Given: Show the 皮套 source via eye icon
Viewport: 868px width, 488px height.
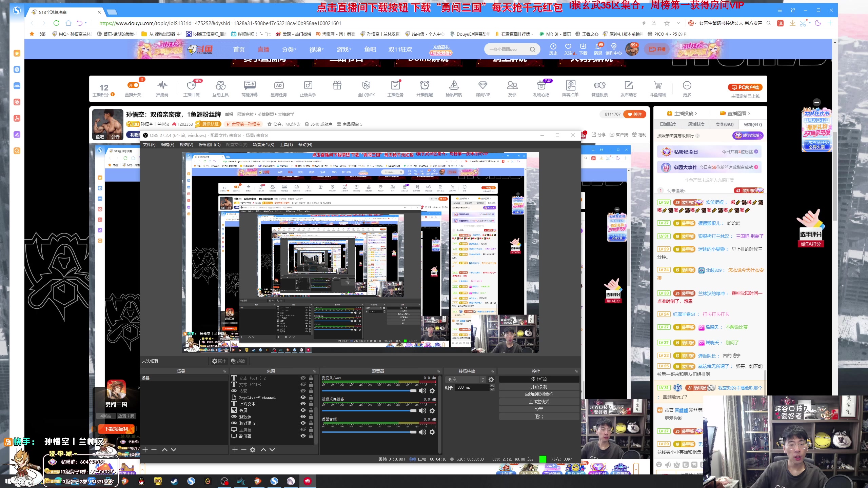Looking at the screenshot, I should tap(303, 391).
